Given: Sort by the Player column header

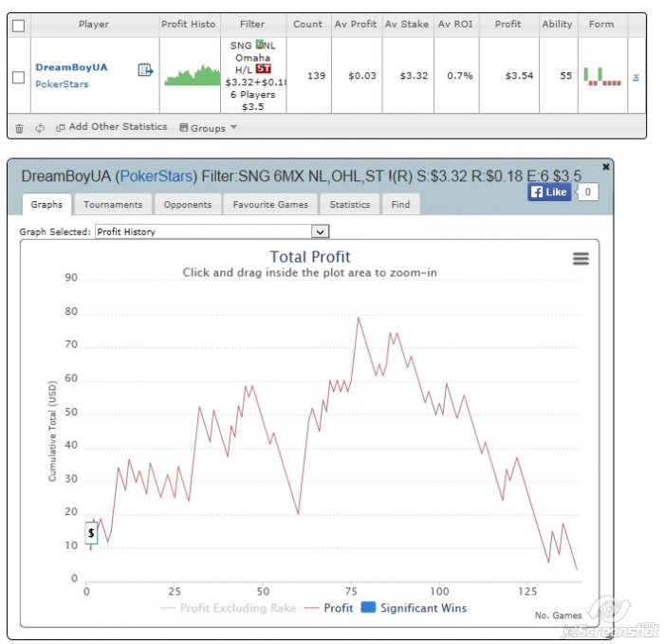Looking at the screenshot, I should pyautogui.click(x=94, y=24).
